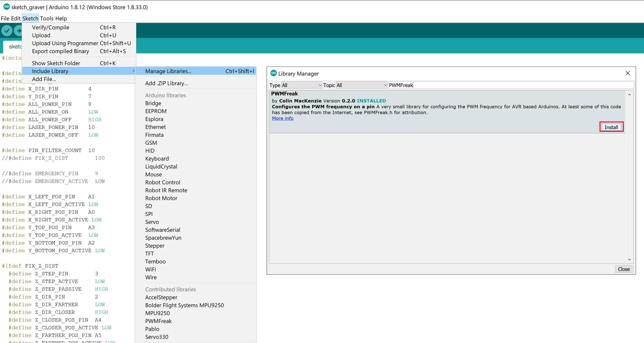Image resolution: width=644 pixels, height=343 pixels.
Task: Include the Robot IR Remote library
Action: pyautogui.click(x=196, y=190)
